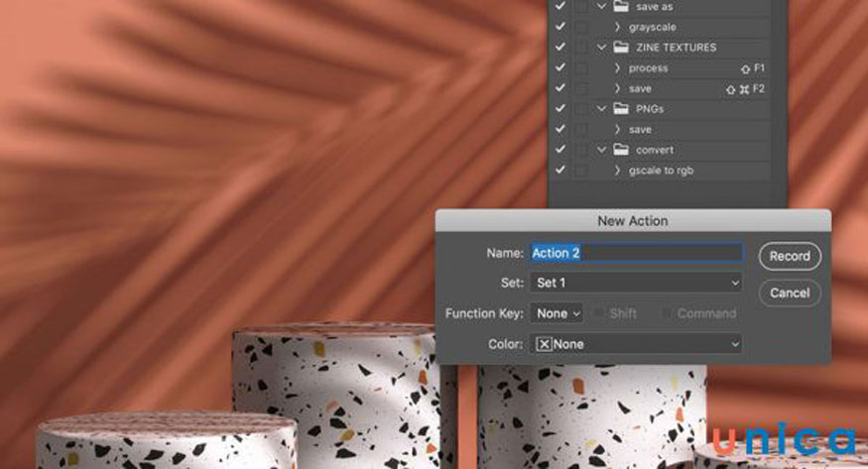Click the save as set folder icon
The image size is (868, 469).
pyautogui.click(x=621, y=6)
